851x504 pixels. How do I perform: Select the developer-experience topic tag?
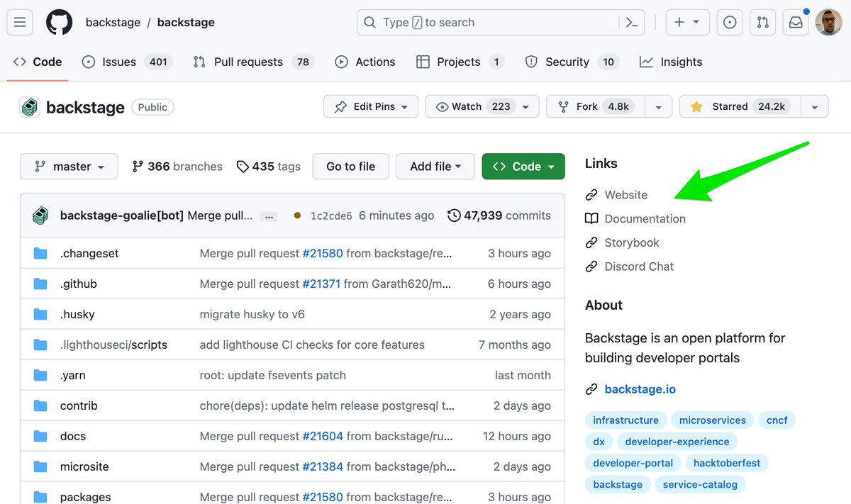point(677,442)
